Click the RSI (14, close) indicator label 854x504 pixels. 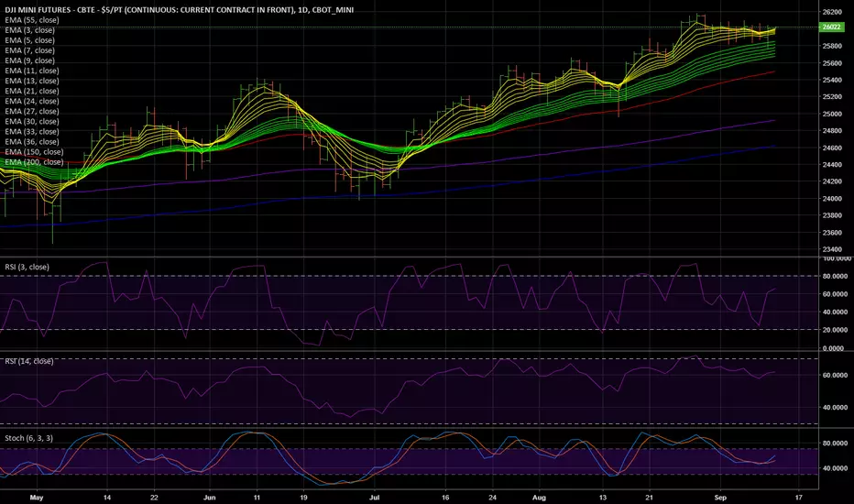point(29,361)
